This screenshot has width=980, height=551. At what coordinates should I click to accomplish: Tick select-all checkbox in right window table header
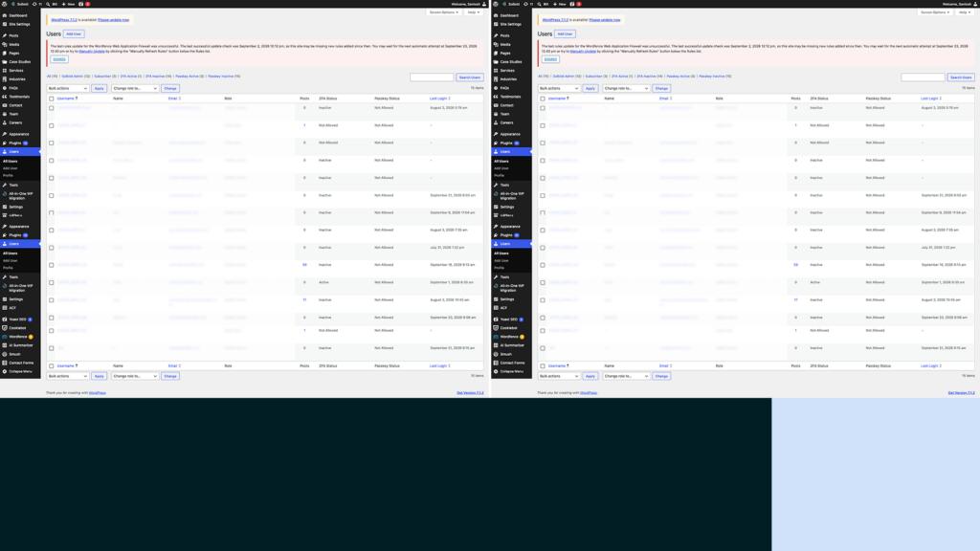543,99
